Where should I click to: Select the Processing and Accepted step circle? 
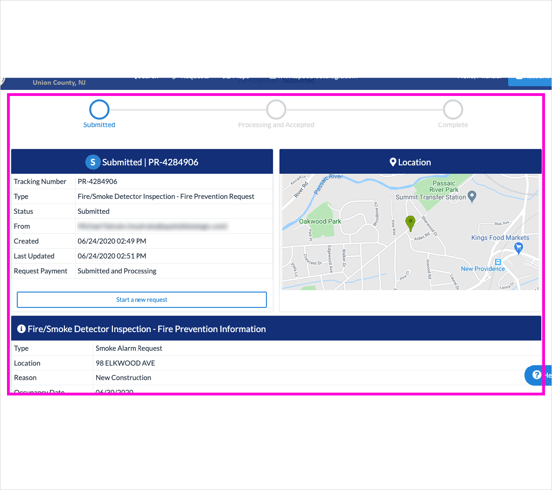276,109
